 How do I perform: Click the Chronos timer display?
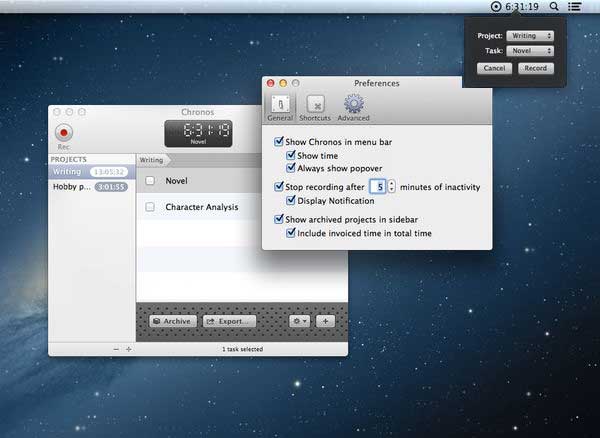point(198,133)
